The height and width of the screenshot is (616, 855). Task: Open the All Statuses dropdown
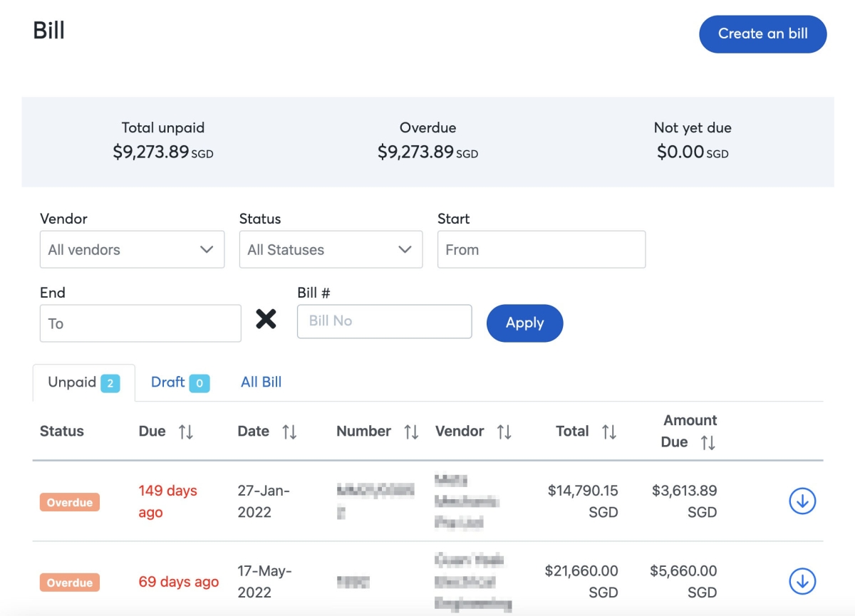[x=331, y=249]
